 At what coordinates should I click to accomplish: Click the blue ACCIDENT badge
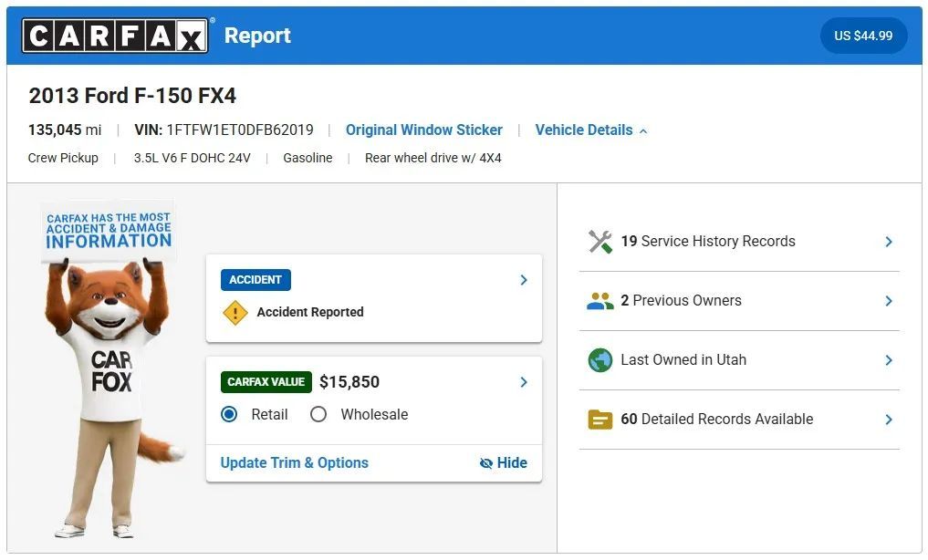coord(255,280)
